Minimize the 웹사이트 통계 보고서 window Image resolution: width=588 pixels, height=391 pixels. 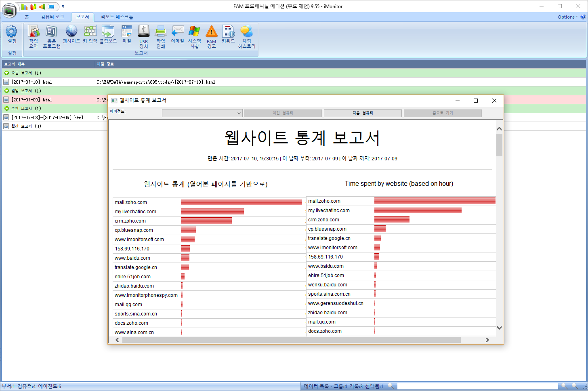[x=458, y=101]
